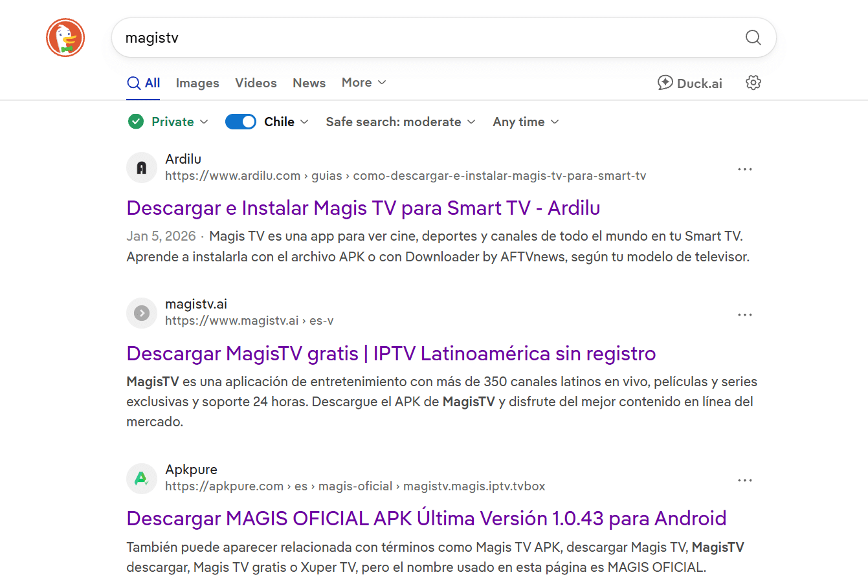Open Descargar MAGIS OFICIAL APK link
This screenshot has height=588, width=868.
tap(427, 518)
